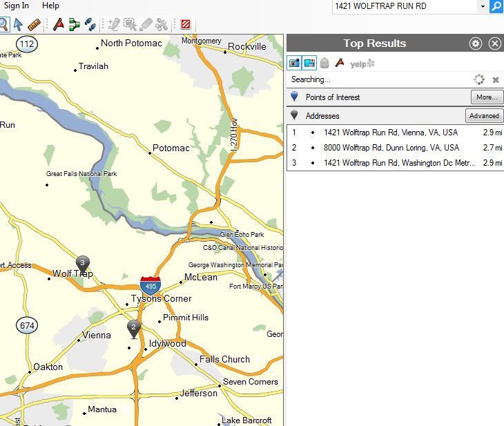504x426 pixels.
Task: Click the Glen Echo Park label
Action: click(x=242, y=234)
